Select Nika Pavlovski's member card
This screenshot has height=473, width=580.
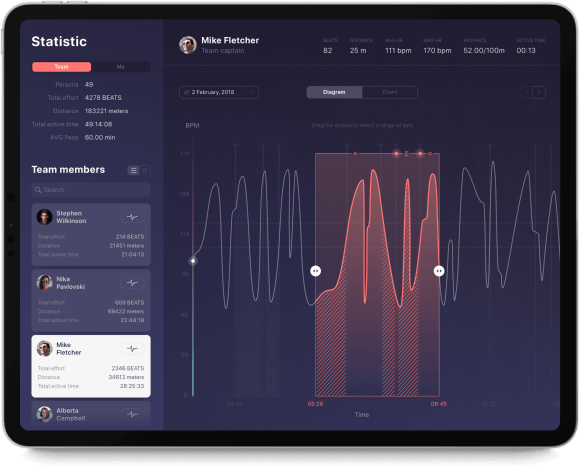[x=91, y=300]
